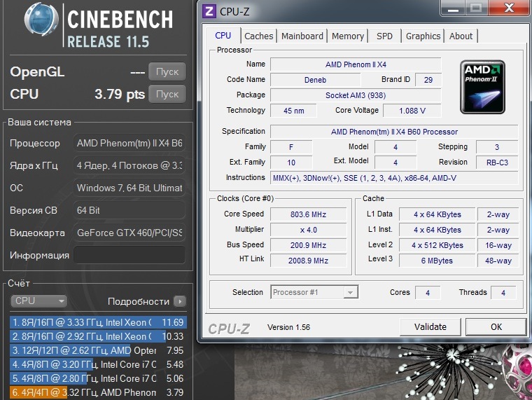Viewport: 532px width, 400px height.
Task: Select ranking row 2 Intel Xeon 10.33
Action: click(x=98, y=336)
